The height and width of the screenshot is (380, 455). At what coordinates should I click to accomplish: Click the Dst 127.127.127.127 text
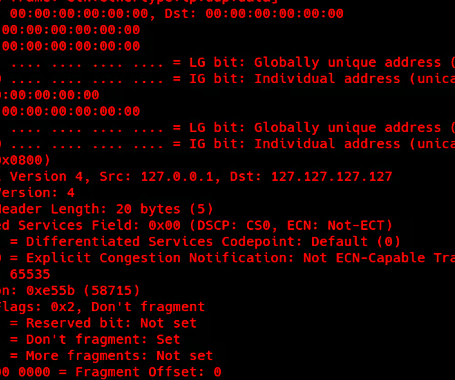pos(311,176)
